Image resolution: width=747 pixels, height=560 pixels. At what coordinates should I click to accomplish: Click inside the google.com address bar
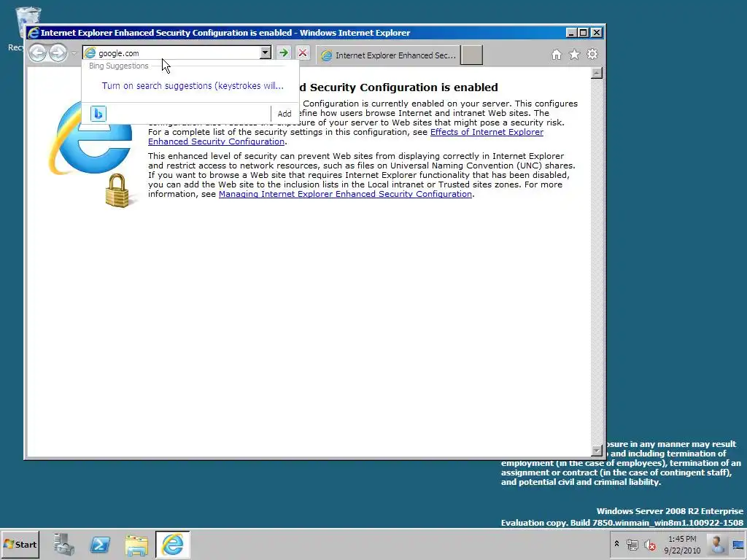click(178, 52)
